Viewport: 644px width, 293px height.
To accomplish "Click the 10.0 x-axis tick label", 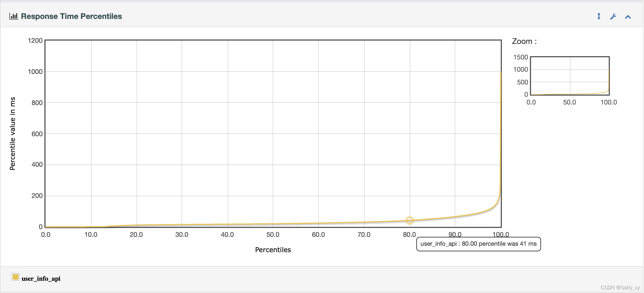I will tap(91, 235).
